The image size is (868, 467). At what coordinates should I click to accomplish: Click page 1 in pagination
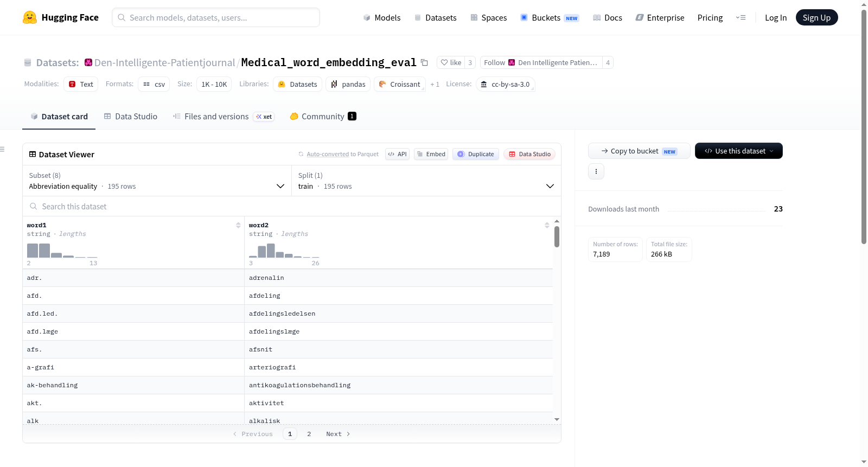pyautogui.click(x=290, y=434)
